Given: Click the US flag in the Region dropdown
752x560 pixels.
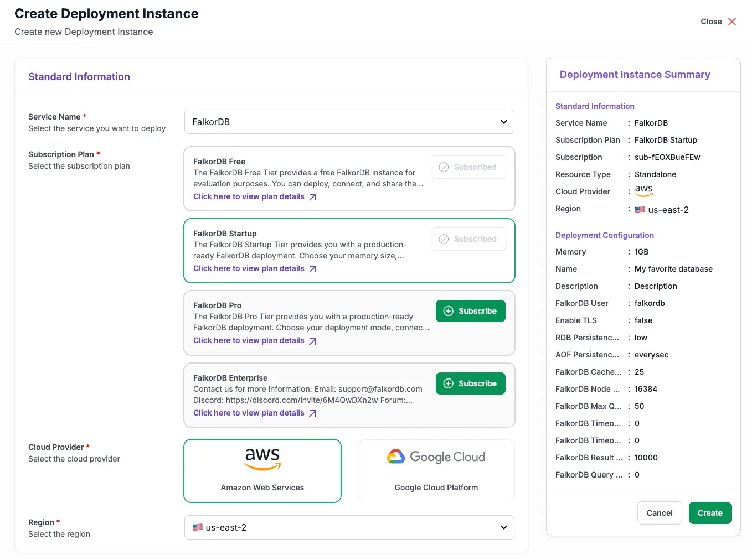Looking at the screenshot, I should point(198,527).
